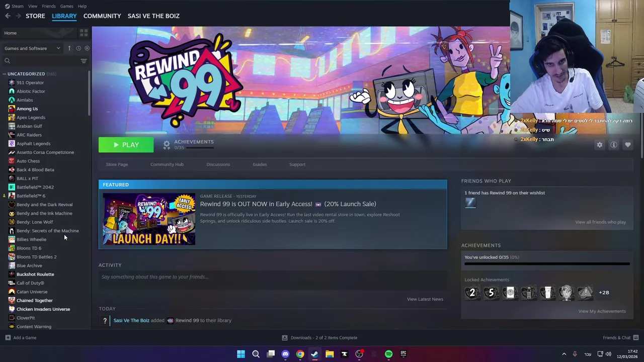Click the sort-by-recent activity arrow icon
The image size is (644, 362).
(69, 48)
